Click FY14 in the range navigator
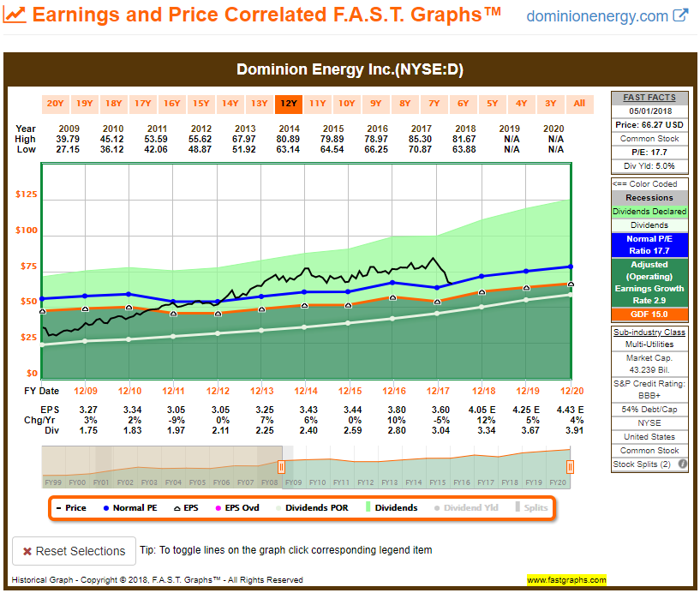This screenshot has height=593, width=700. (413, 482)
